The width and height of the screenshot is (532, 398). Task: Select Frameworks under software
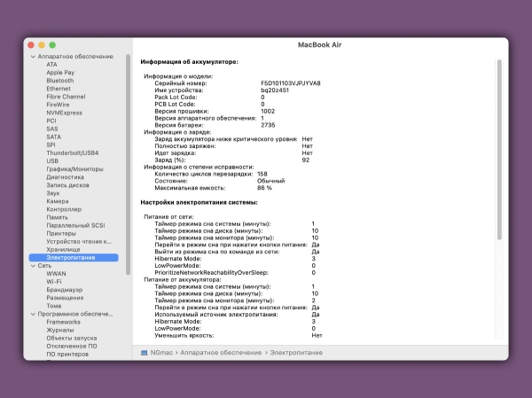(x=64, y=322)
